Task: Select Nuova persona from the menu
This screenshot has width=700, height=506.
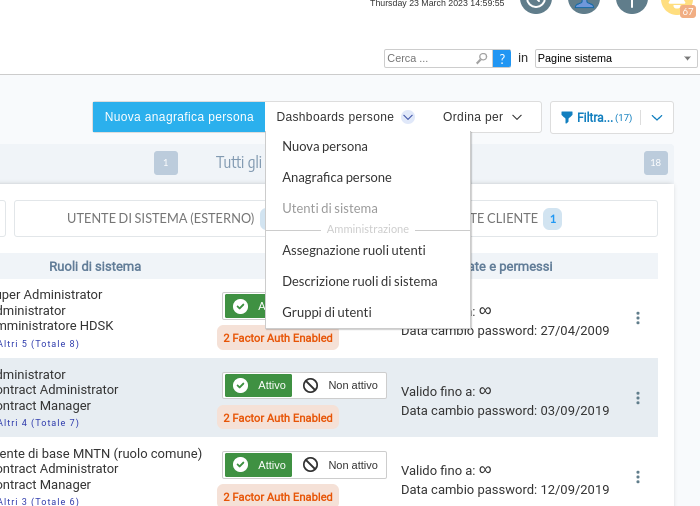Action: click(x=325, y=146)
